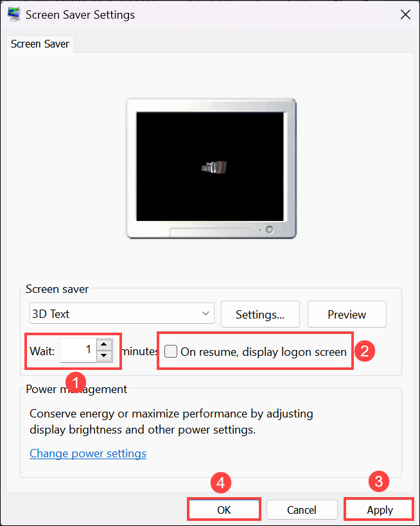Open screen saver Settings...
Viewport: 420px width, 526px height.
click(x=260, y=314)
